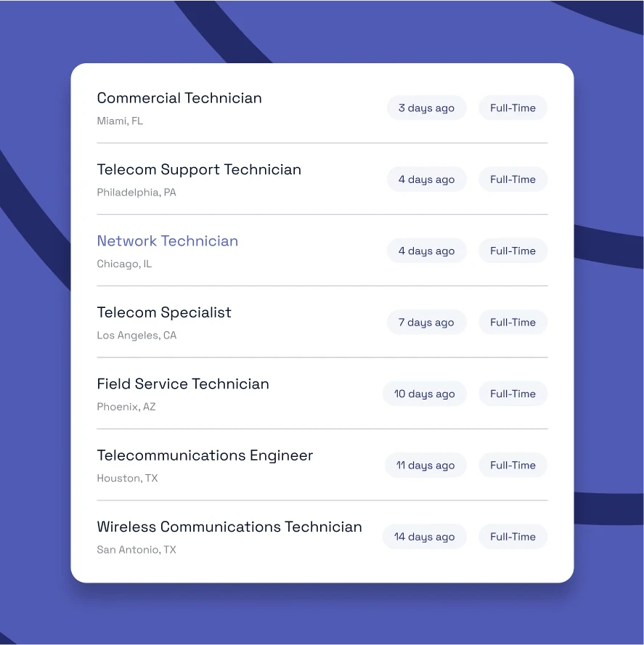
Task: Open the Telecom Support Technician posting
Action: [199, 170]
